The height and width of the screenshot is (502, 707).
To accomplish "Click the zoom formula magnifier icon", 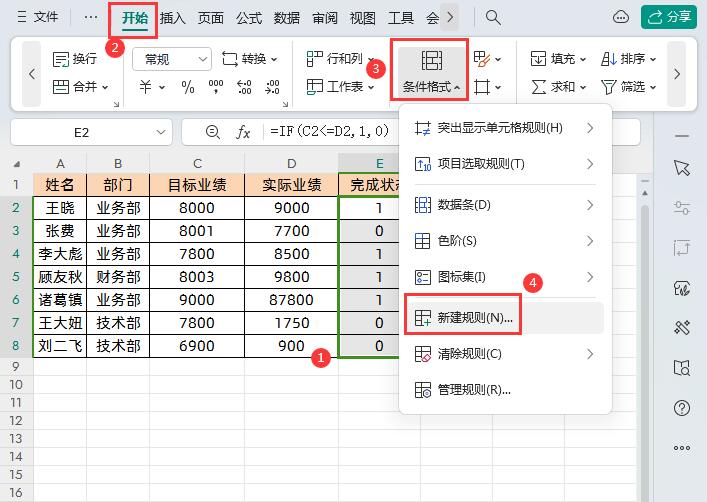I will (x=212, y=132).
